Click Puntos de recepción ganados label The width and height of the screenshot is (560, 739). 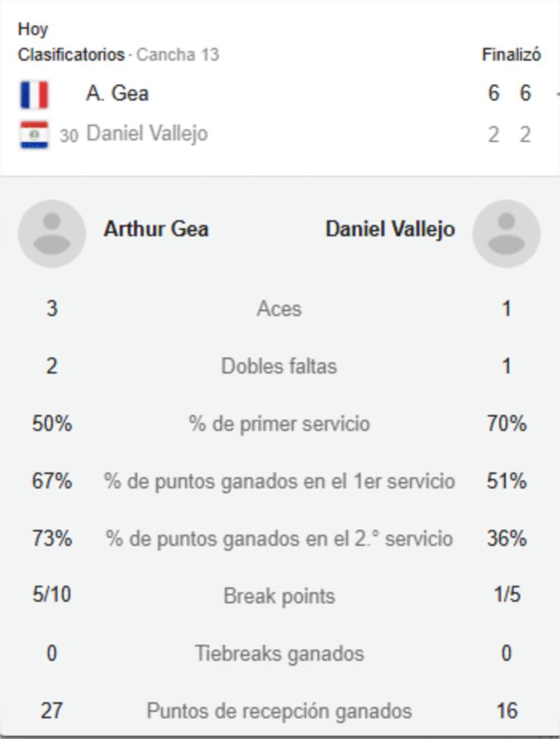279,711
